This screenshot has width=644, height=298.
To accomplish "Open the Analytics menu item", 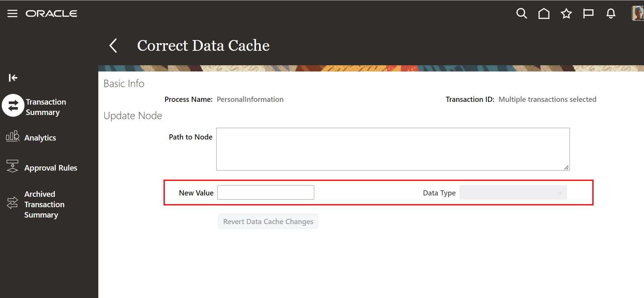I will pos(40,138).
